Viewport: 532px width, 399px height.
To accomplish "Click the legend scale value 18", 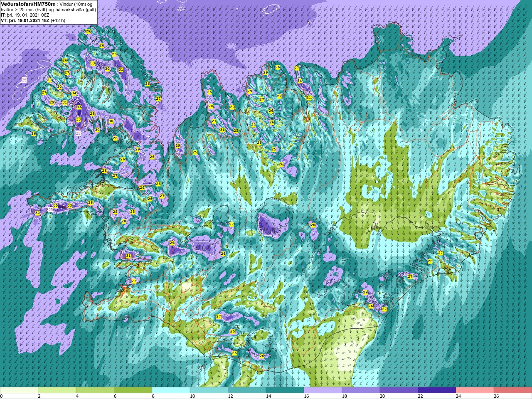I will pos(344,396).
